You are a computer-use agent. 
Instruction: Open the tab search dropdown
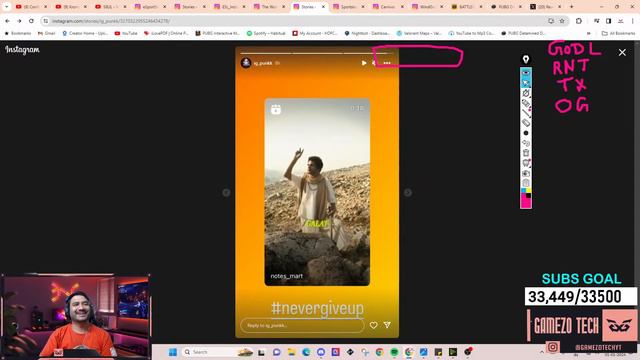[7, 7]
